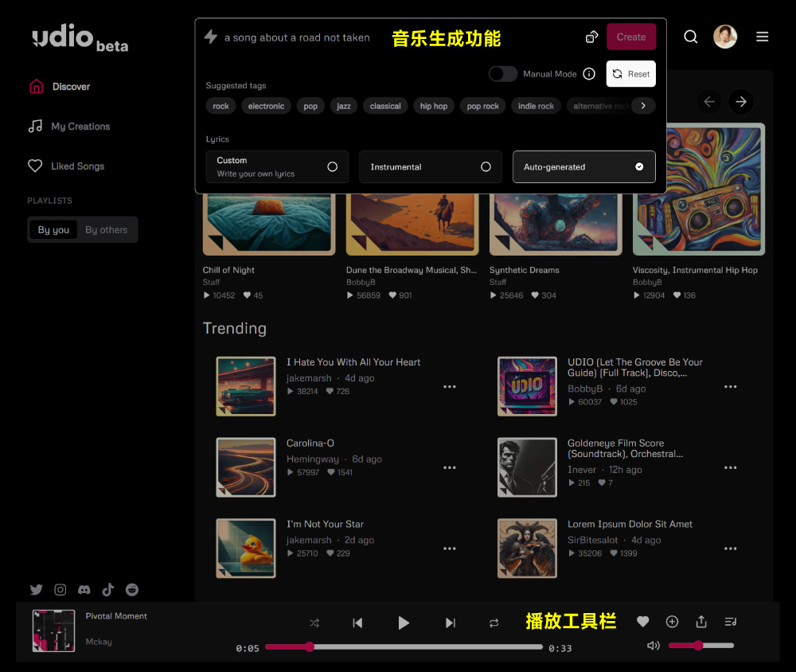Add the pop rock tag
The image size is (796, 672).
pyautogui.click(x=483, y=106)
